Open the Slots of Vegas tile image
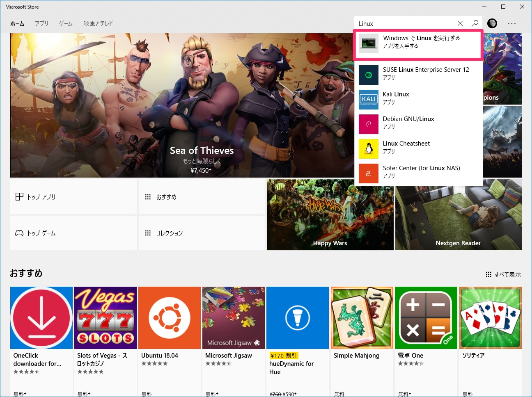 (x=105, y=318)
